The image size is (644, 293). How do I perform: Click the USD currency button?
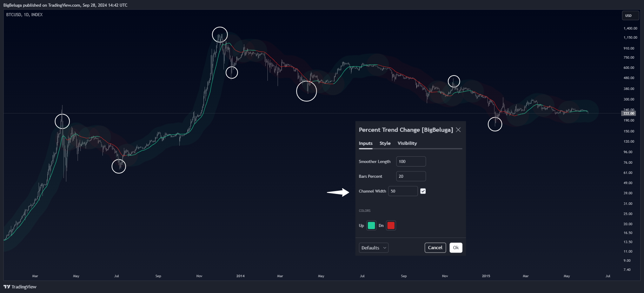pos(630,15)
